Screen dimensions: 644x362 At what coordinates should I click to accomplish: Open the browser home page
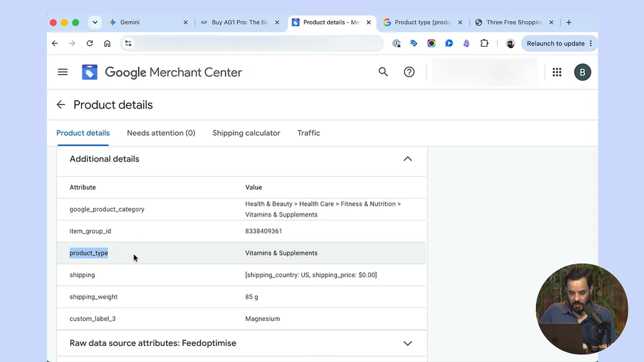click(107, 43)
